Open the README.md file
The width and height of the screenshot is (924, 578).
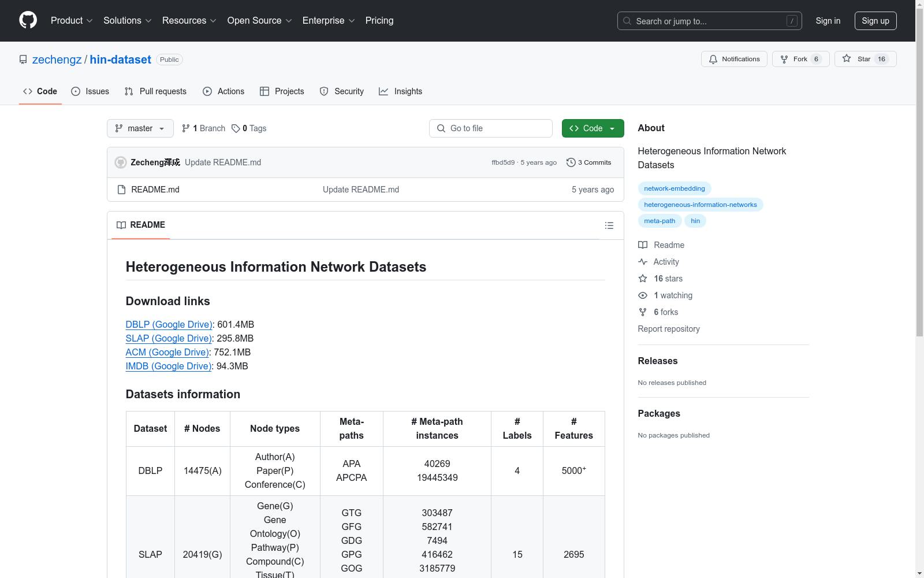click(155, 190)
